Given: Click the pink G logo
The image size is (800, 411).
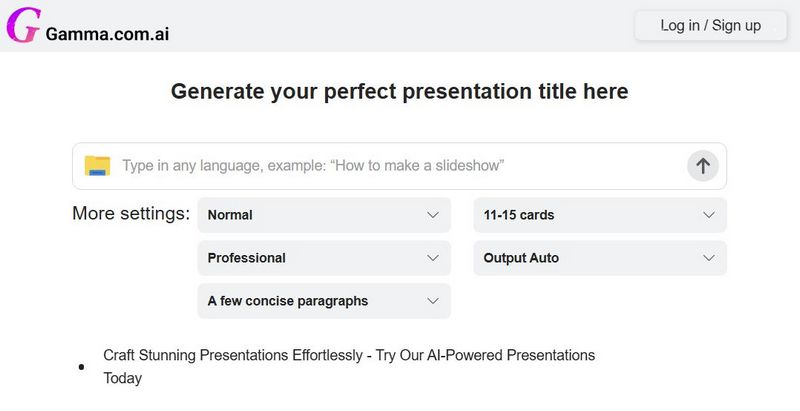Looking at the screenshot, I should pos(23,25).
